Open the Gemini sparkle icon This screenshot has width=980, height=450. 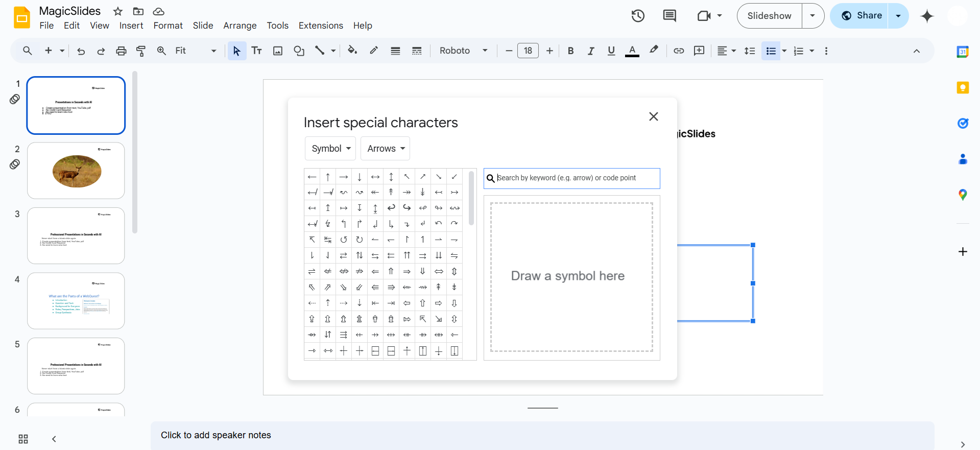pyautogui.click(x=926, y=16)
